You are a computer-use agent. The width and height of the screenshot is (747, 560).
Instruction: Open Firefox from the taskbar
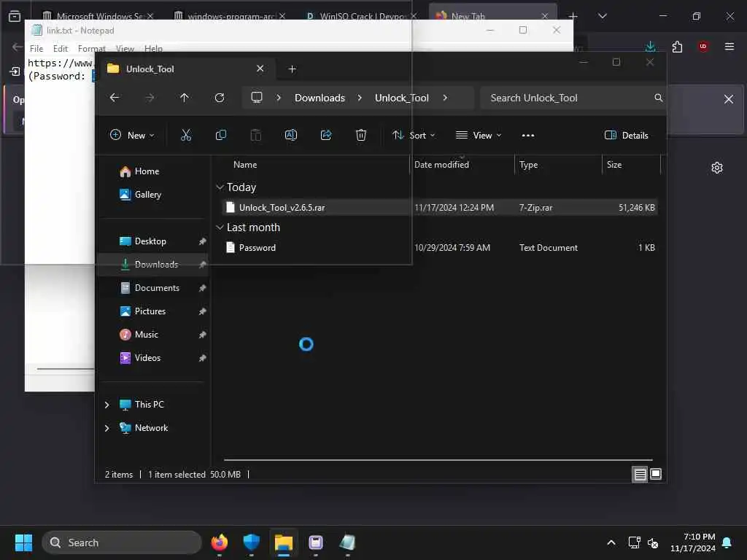click(219, 542)
